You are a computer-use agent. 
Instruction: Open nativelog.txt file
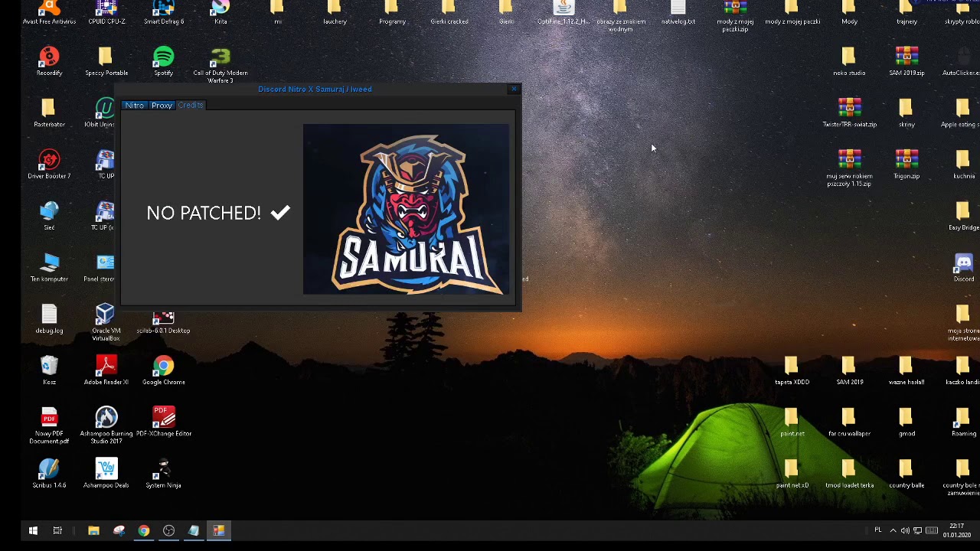click(678, 12)
